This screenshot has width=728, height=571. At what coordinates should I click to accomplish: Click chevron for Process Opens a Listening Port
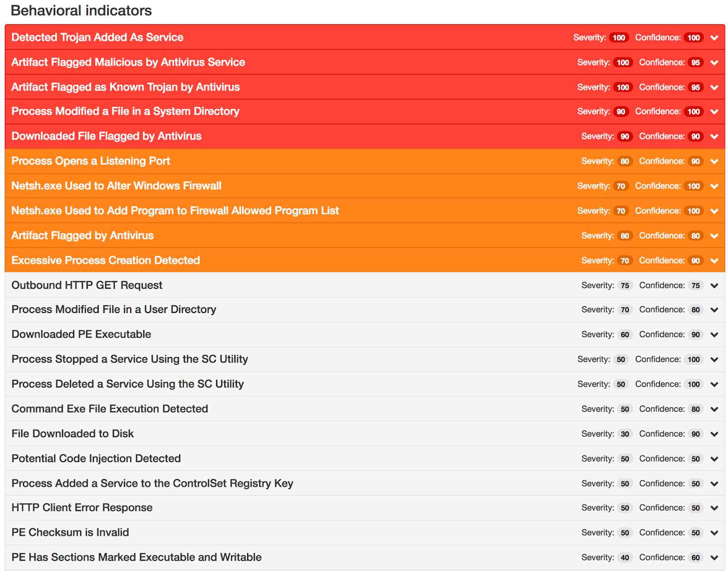click(714, 162)
